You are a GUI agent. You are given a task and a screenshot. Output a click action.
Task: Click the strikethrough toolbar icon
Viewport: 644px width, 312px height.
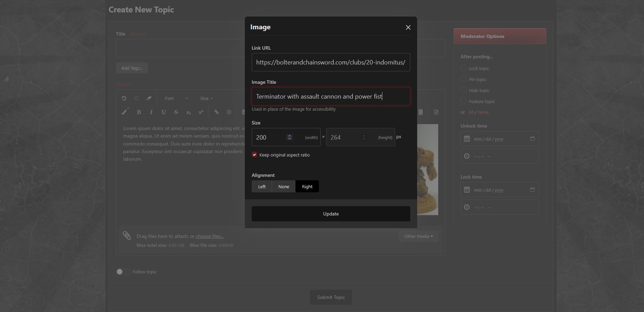click(176, 112)
